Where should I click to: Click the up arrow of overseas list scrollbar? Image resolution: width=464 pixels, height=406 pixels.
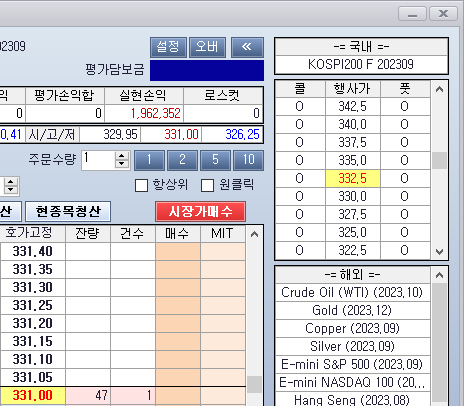pyautogui.click(x=439, y=275)
